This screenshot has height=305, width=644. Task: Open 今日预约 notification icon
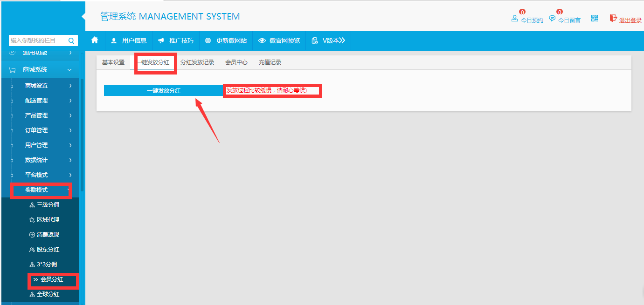coord(515,19)
